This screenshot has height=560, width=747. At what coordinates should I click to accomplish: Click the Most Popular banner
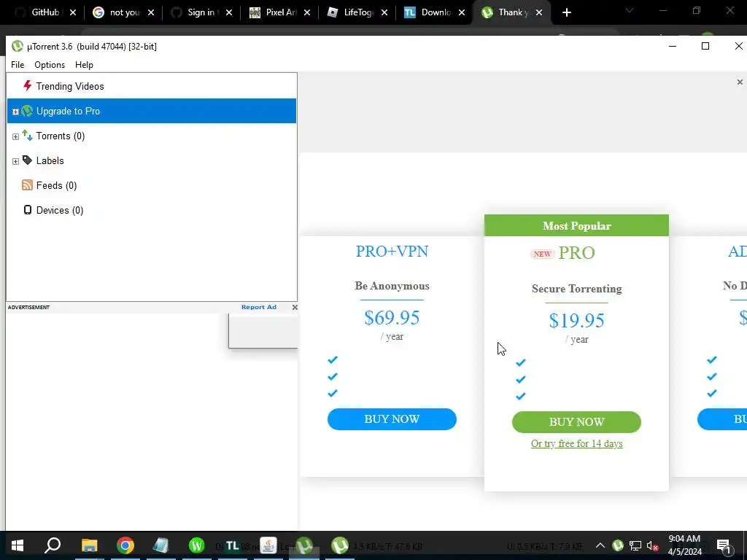[x=576, y=226]
